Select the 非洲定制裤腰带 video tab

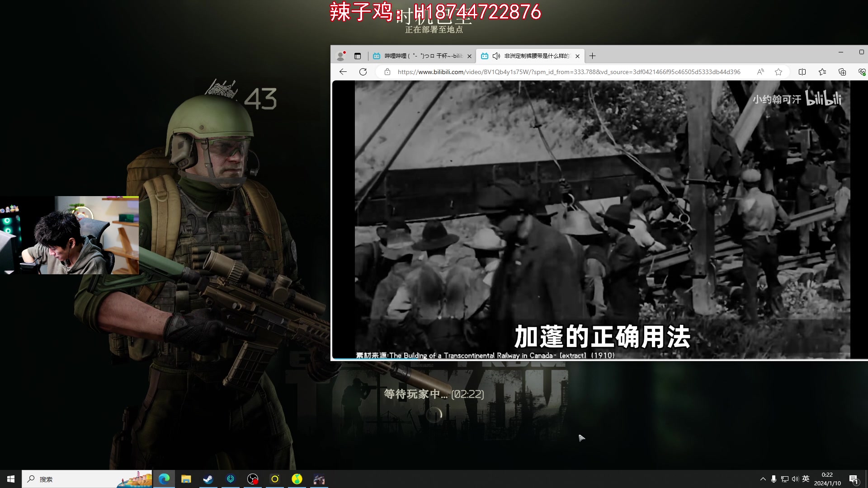click(530, 56)
